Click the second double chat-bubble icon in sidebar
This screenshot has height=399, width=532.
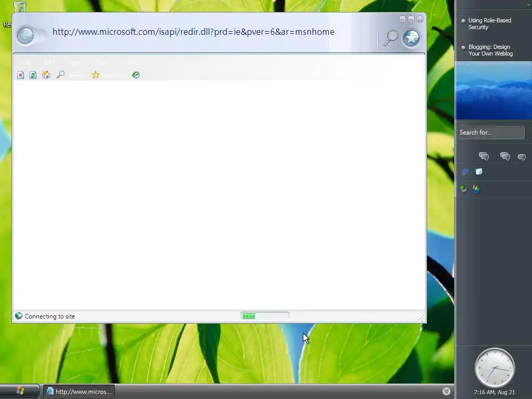click(x=505, y=156)
